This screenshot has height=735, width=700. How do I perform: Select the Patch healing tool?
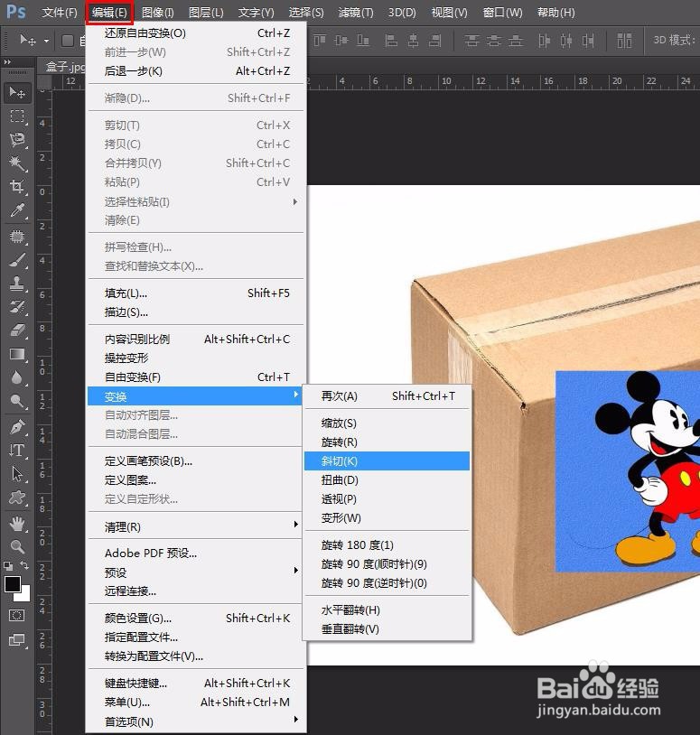coord(17,236)
